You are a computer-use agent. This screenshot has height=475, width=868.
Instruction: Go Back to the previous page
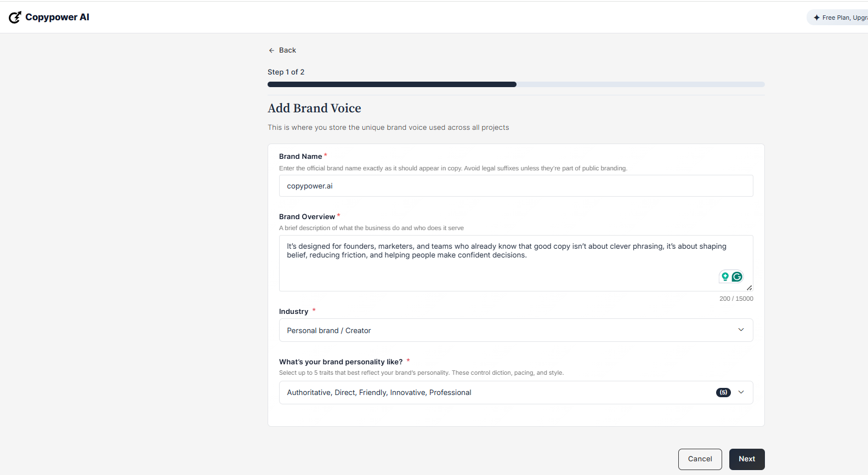(282, 50)
